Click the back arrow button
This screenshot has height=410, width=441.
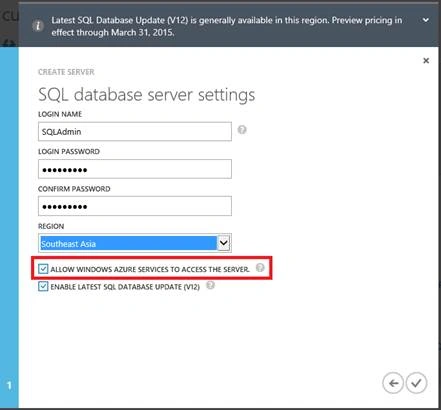(393, 383)
